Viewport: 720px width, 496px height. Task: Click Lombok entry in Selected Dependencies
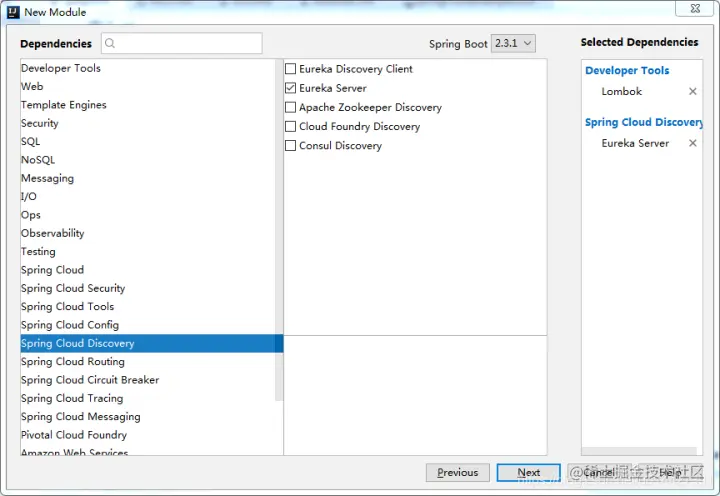(621, 91)
